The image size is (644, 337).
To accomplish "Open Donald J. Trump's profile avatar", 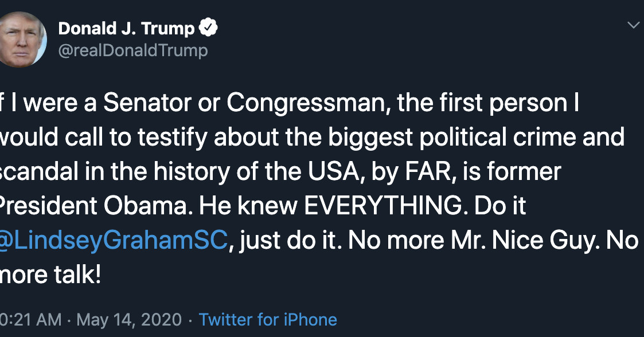I will (21, 39).
